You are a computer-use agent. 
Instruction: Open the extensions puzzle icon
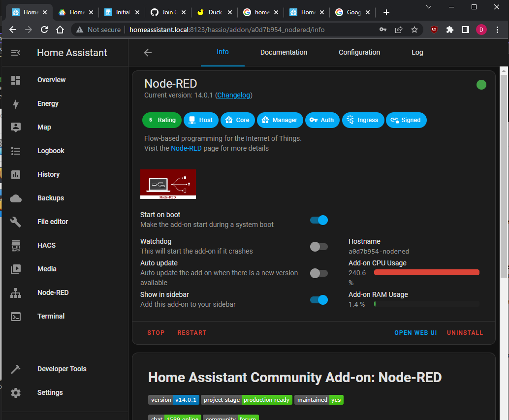pyautogui.click(x=449, y=30)
